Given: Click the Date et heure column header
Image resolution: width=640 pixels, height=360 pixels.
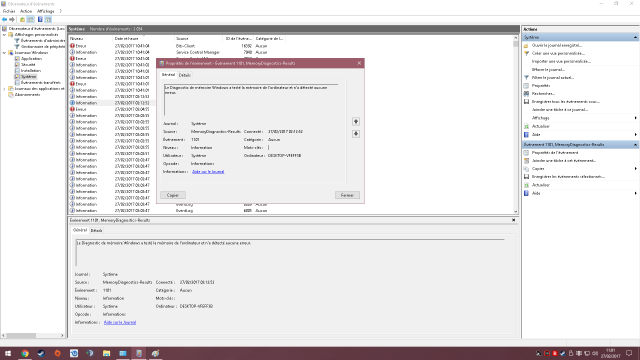Looking at the screenshot, I should 143,39.
